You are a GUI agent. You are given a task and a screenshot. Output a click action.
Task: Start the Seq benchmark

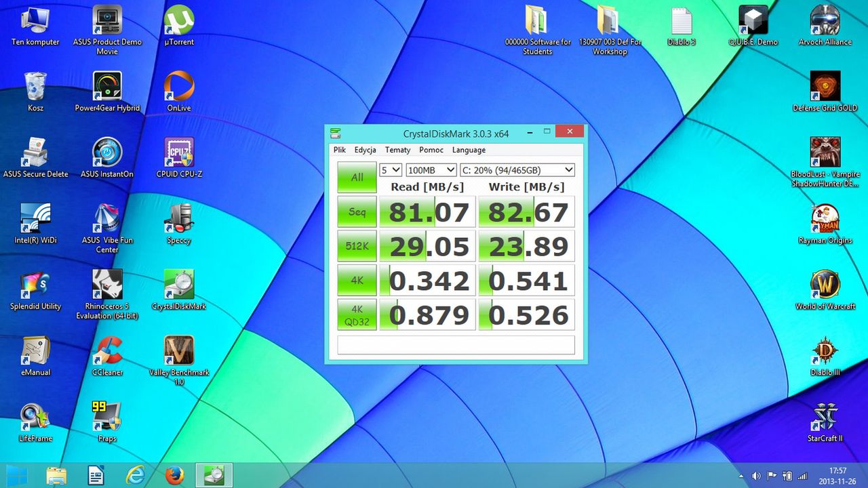[x=357, y=211]
